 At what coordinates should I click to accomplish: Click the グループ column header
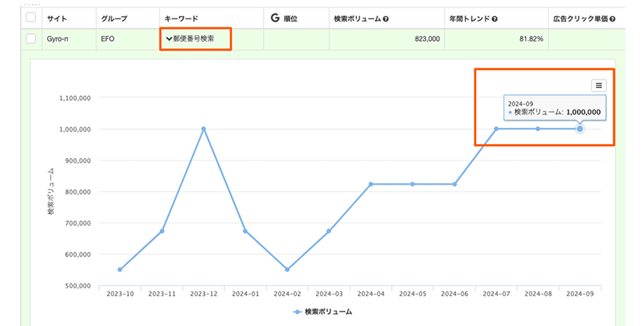pyautogui.click(x=114, y=19)
